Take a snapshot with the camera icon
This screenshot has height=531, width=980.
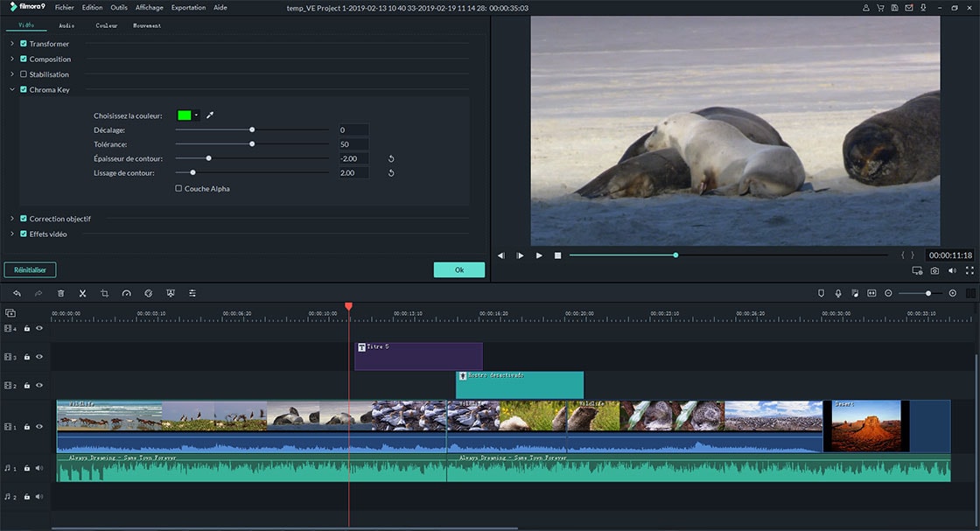point(934,270)
